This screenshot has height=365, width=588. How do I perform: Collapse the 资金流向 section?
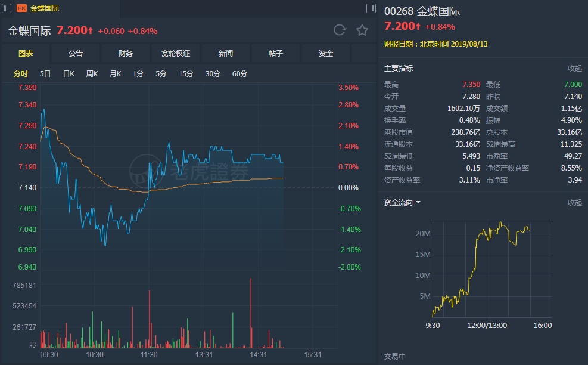574,202
